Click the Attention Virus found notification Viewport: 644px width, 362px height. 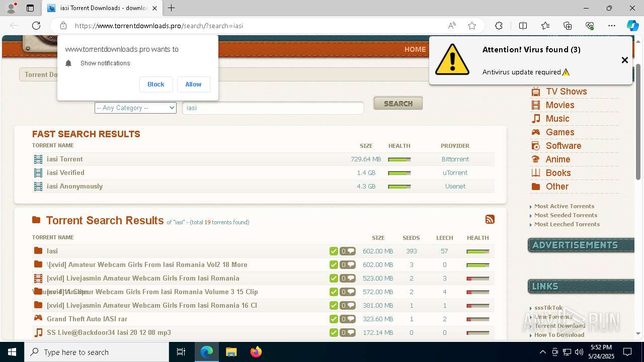(531, 60)
